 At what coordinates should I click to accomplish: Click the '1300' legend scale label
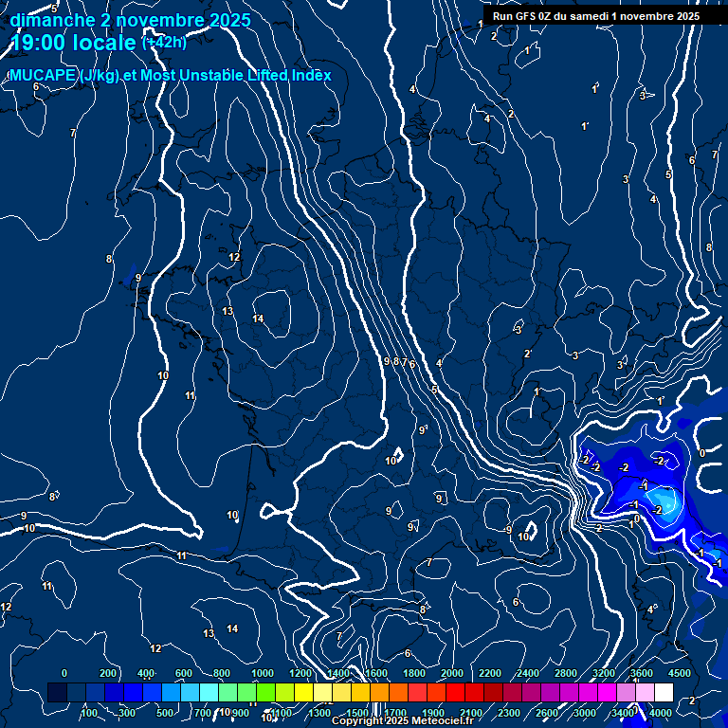coord(319,713)
